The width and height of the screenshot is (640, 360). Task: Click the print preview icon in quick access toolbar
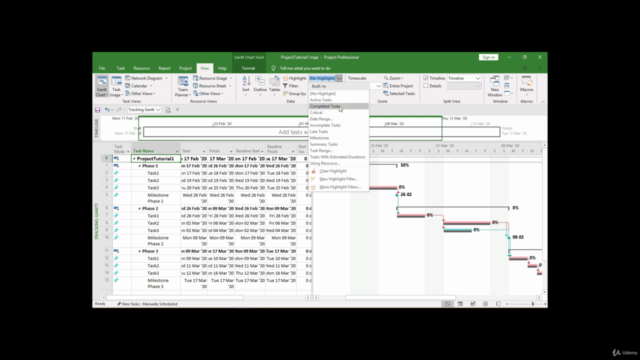(168, 110)
